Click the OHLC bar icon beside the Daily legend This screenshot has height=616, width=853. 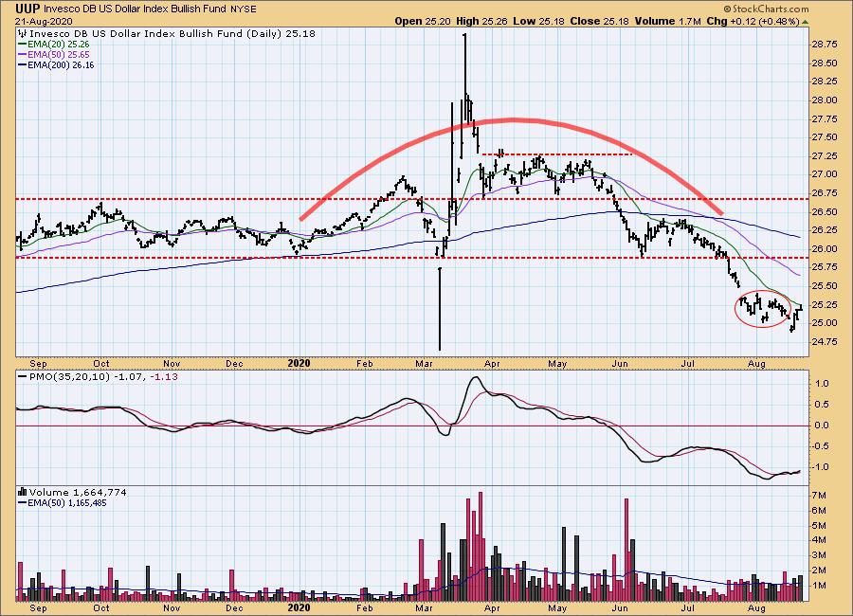point(23,33)
